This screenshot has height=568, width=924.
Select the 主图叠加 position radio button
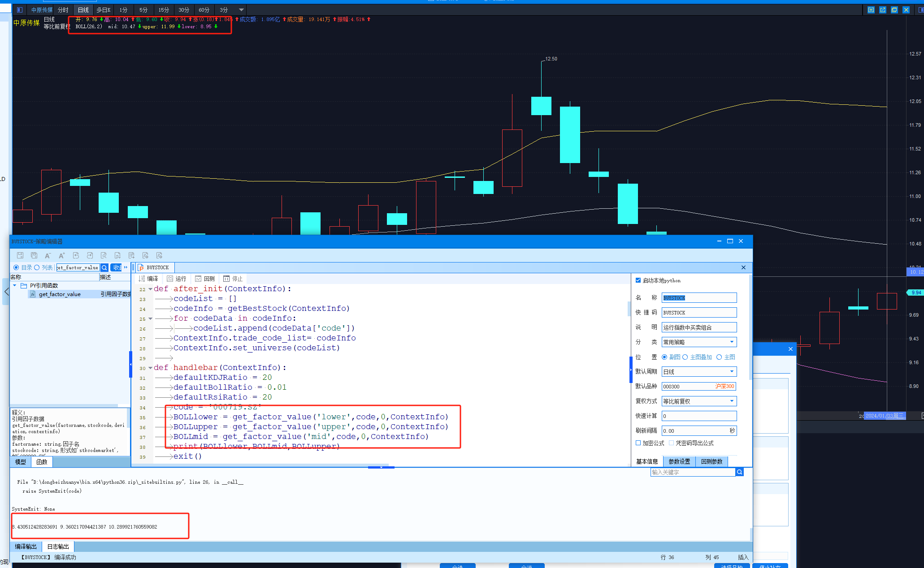685,357
